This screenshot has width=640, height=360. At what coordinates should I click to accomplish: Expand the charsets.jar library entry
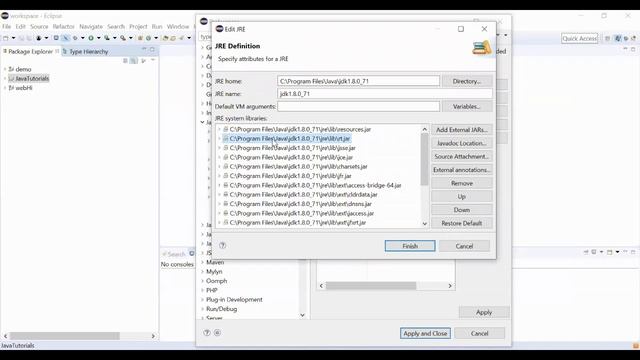(x=219, y=167)
